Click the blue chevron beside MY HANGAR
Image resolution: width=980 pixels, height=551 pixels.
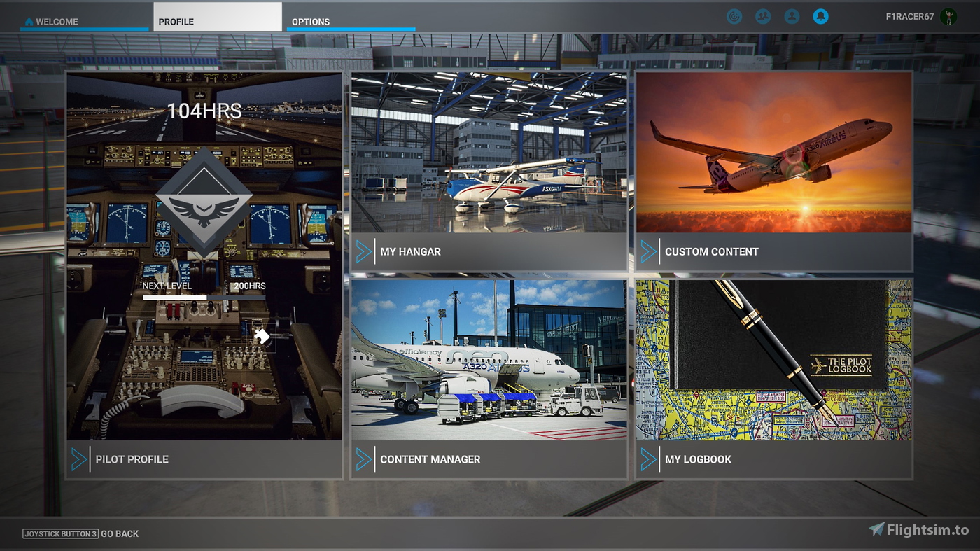click(x=363, y=251)
